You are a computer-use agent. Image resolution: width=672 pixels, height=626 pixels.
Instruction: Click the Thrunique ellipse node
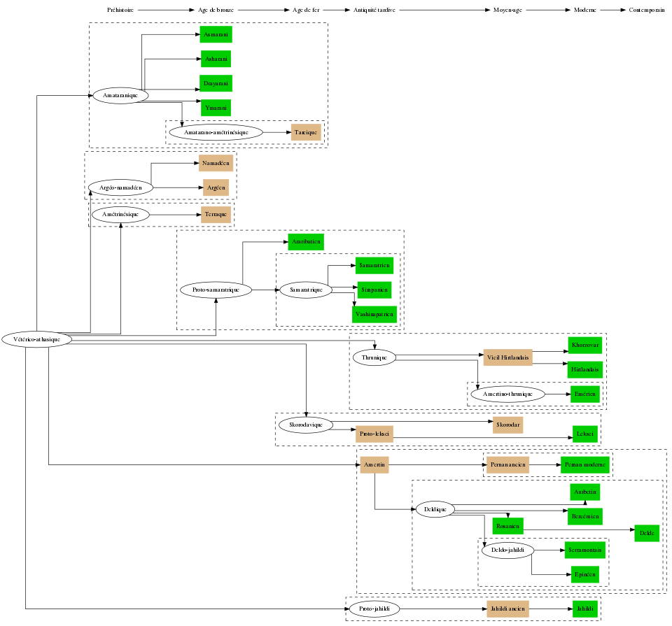pos(374,357)
